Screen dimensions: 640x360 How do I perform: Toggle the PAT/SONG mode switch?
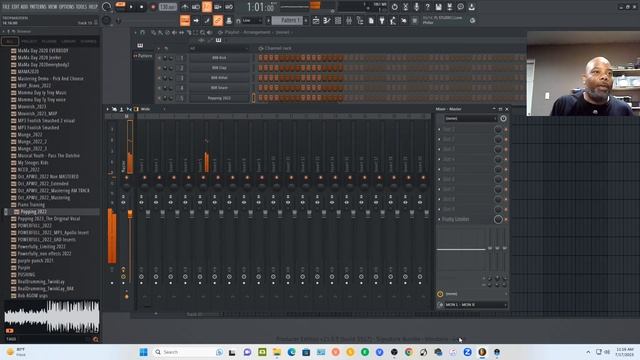pos(120,6)
